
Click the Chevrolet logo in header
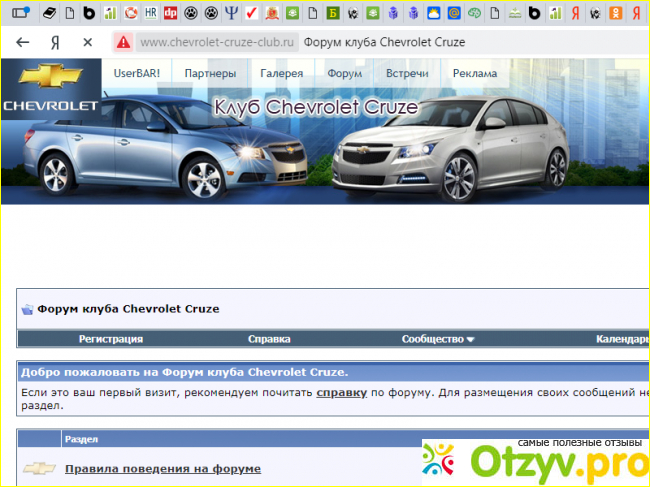pos(50,88)
